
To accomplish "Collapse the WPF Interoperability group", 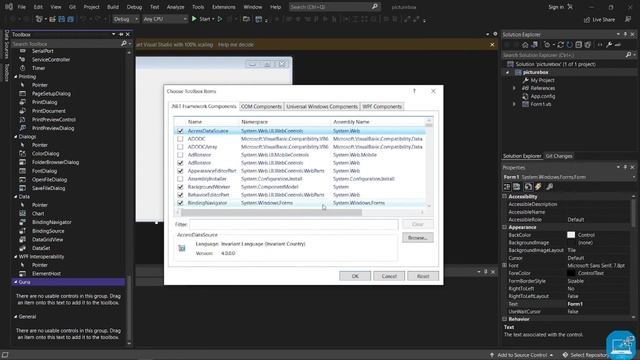I will click(16, 257).
